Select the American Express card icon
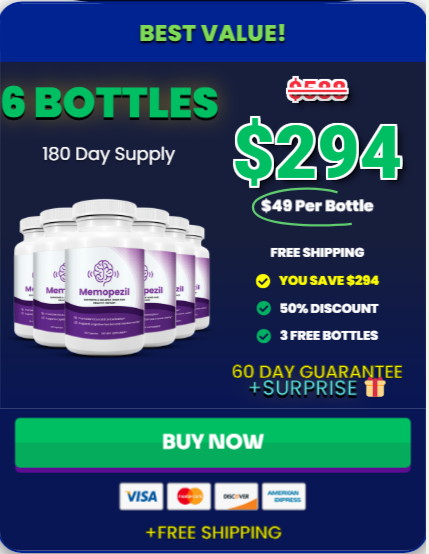The image size is (429, 554). pyautogui.click(x=284, y=496)
